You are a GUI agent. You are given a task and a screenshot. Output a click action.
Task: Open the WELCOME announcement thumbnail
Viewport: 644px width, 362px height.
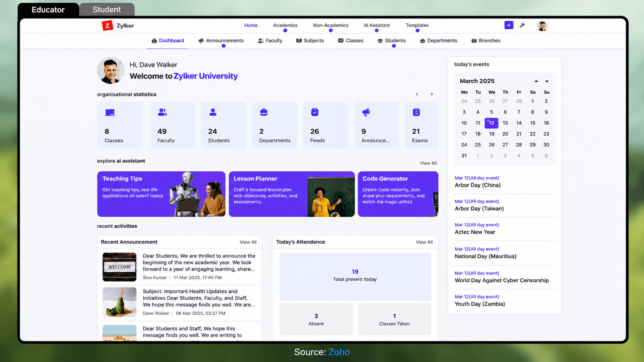[x=119, y=267]
